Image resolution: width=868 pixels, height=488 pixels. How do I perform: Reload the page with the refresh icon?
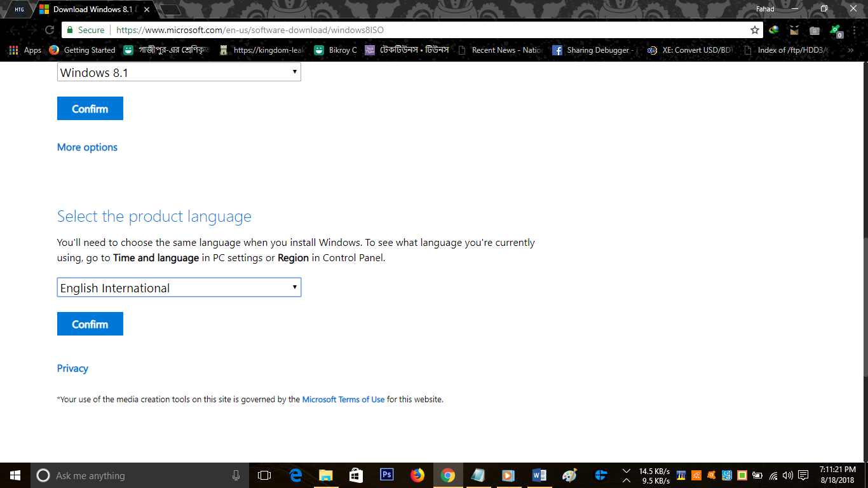click(x=49, y=30)
